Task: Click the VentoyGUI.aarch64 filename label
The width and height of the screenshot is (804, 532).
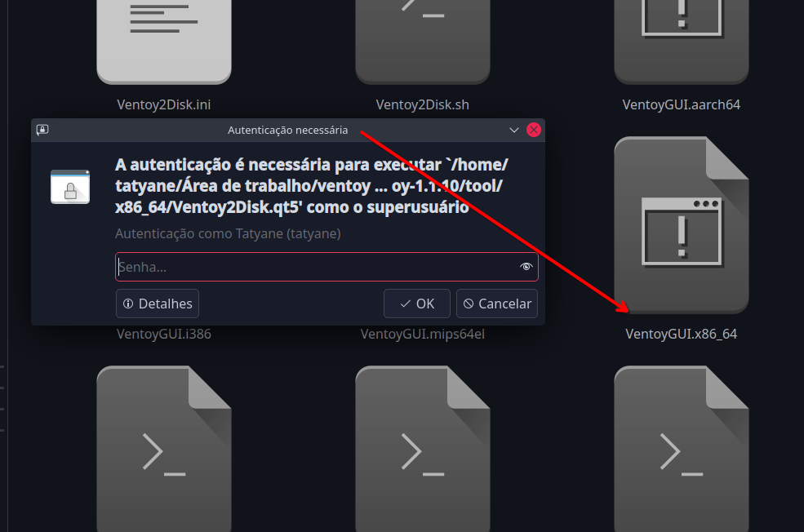Action: (x=681, y=104)
